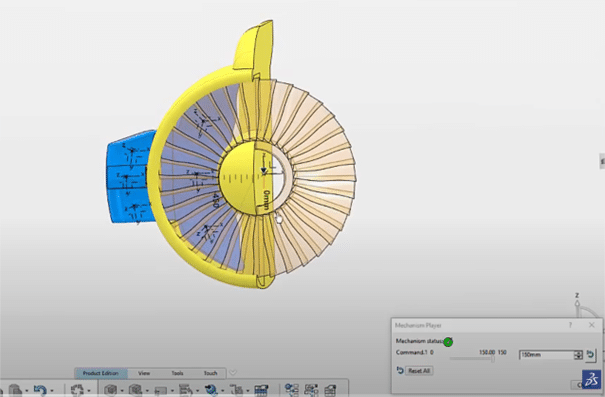Click the spinner arrows on 150mm field
This screenshot has width=605, height=397.
pos(578,355)
